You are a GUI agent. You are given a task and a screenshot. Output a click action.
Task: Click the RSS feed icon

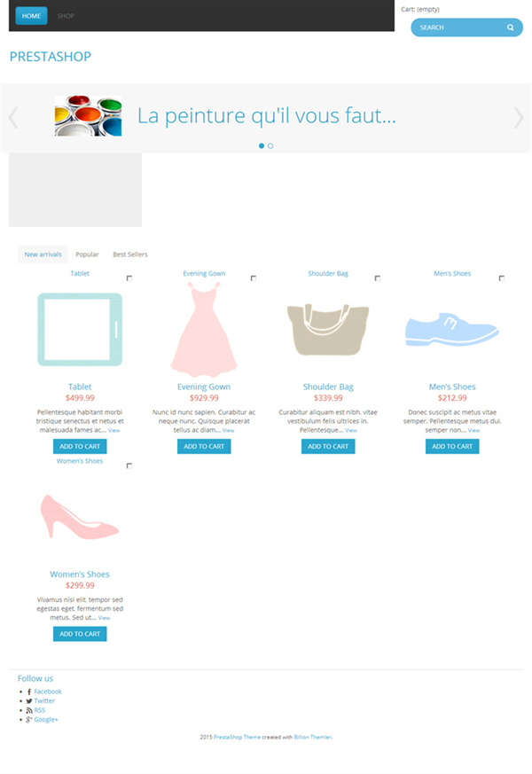pyautogui.click(x=29, y=710)
